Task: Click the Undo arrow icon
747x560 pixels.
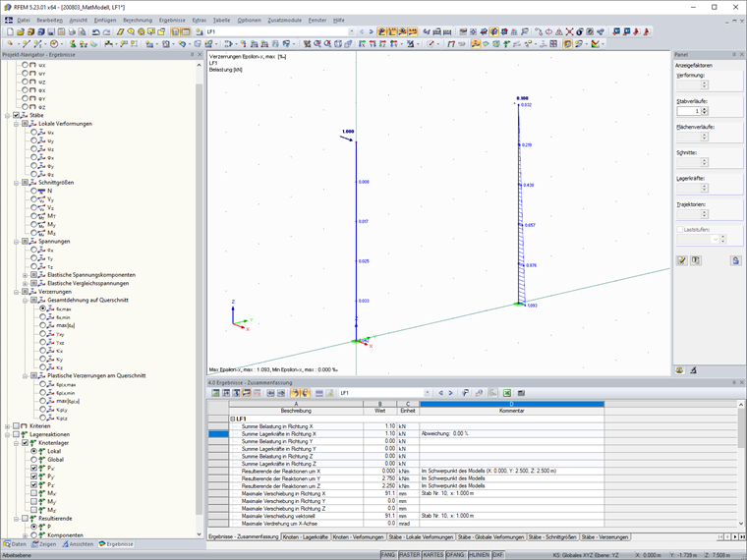Action: pos(95,31)
